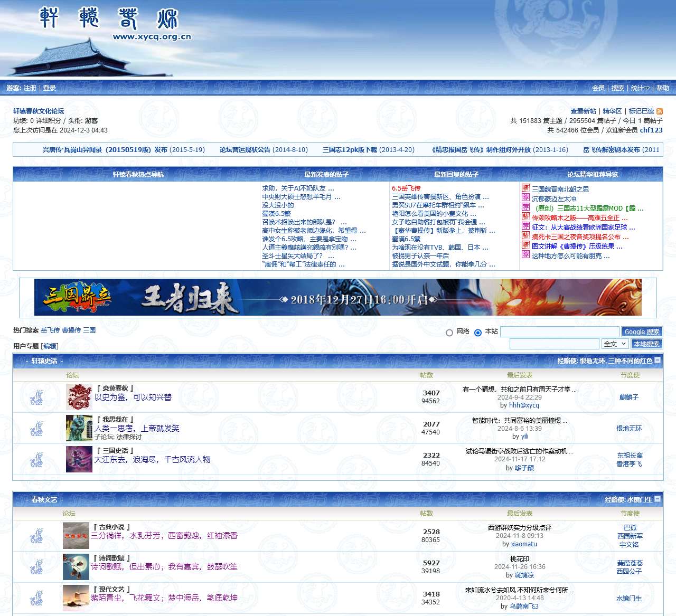Click the badge icon beside 图文讲解《曹操传》压级练果

(x=525, y=245)
